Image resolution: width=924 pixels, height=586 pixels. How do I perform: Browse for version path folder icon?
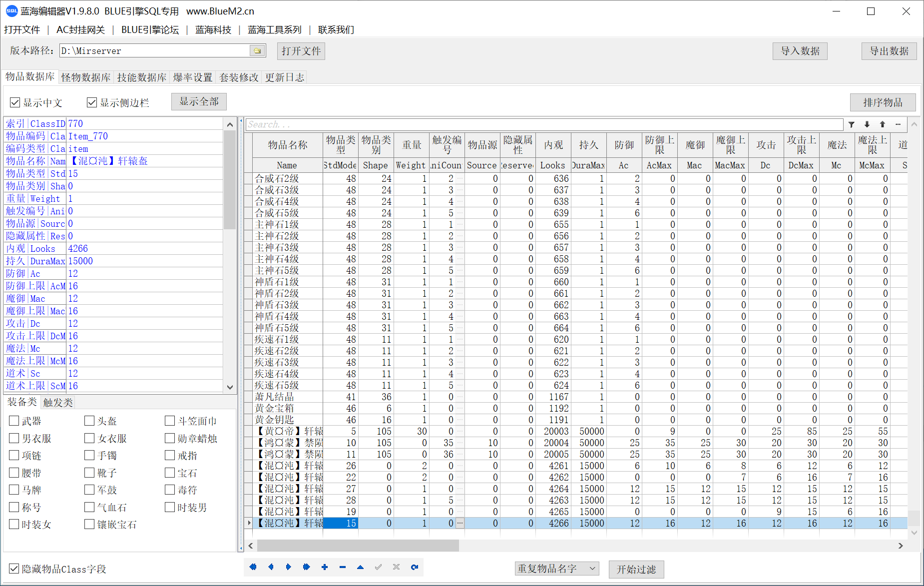[x=257, y=50]
